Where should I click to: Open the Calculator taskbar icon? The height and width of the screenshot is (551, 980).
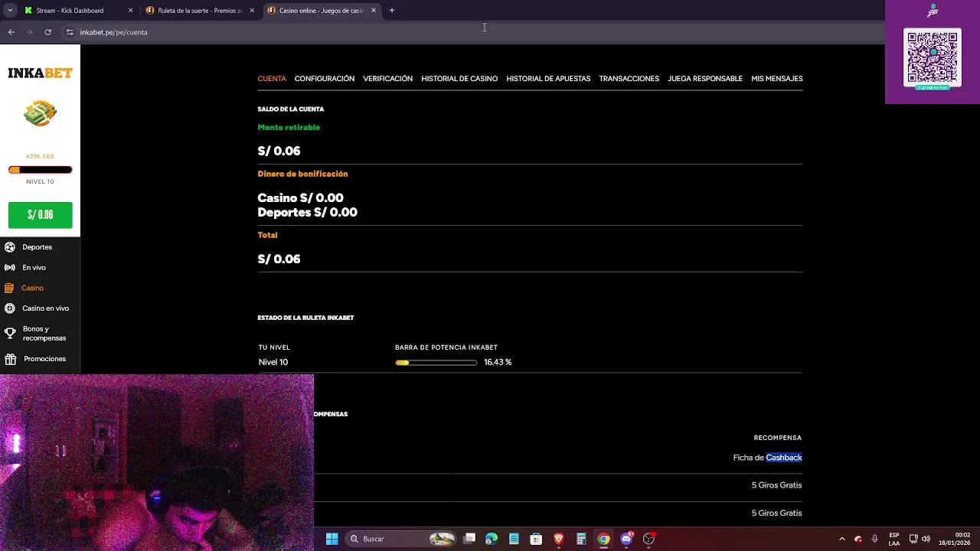click(x=581, y=539)
